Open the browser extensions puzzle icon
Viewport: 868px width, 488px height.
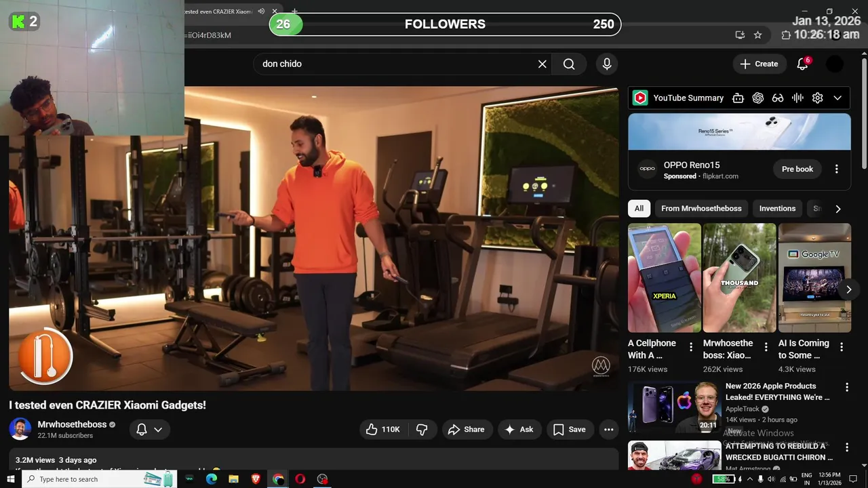pos(786,35)
